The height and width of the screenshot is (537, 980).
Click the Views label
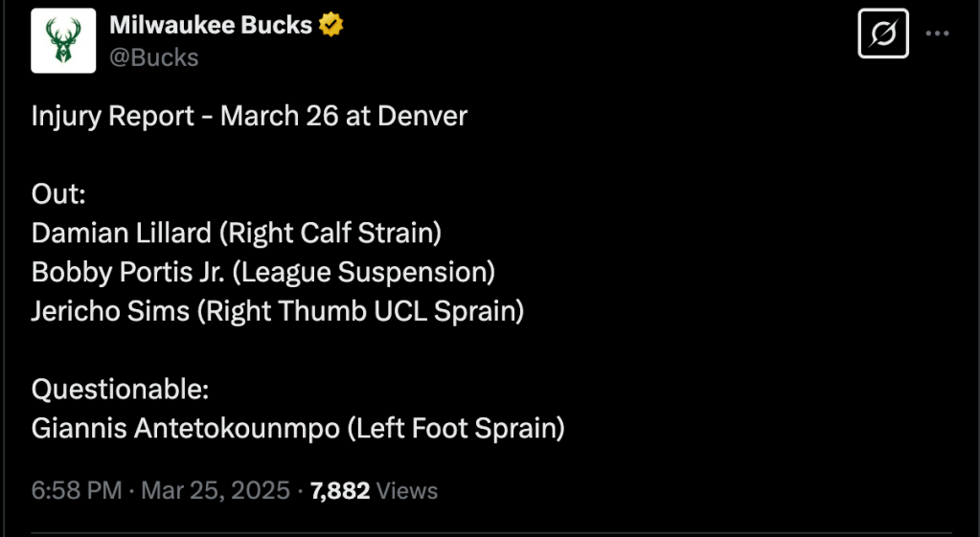(407, 491)
